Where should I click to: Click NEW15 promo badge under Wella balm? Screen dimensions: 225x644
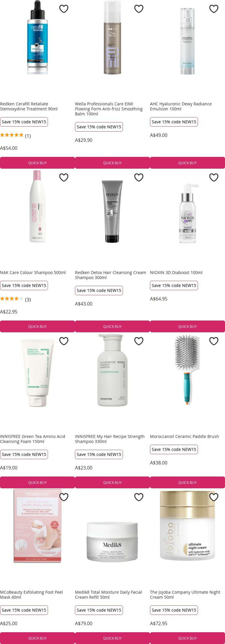(x=99, y=127)
